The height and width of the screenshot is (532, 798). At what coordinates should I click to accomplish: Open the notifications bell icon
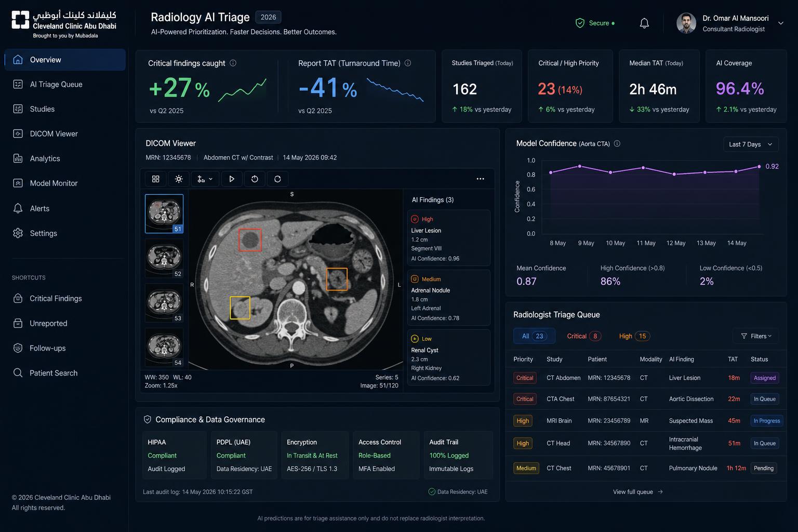pyautogui.click(x=644, y=23)
